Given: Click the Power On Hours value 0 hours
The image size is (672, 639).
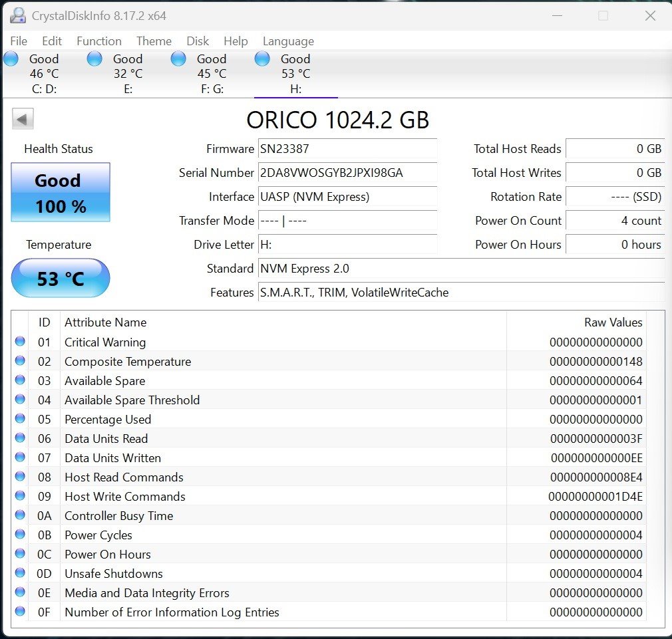Looking at the screenshot, I should [615, 245].
